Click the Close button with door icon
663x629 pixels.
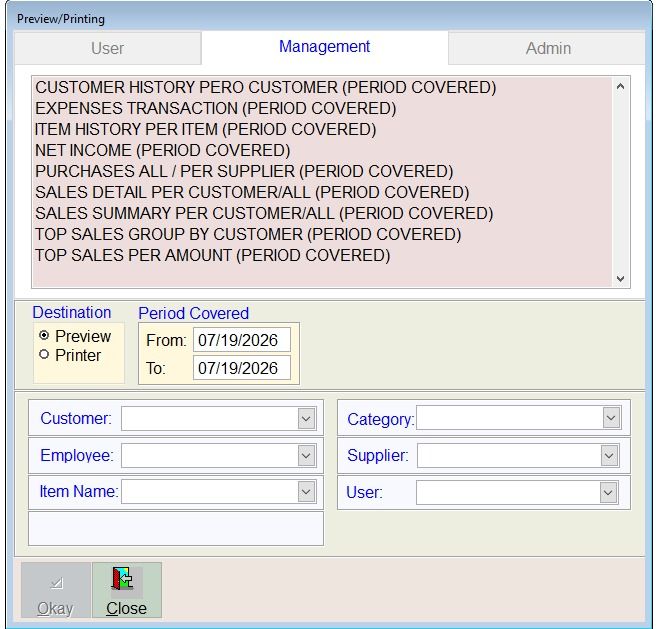127,590
